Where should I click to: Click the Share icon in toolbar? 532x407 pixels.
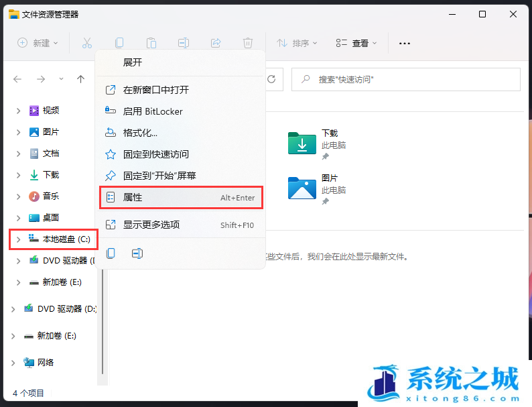(x=216, y=43)
